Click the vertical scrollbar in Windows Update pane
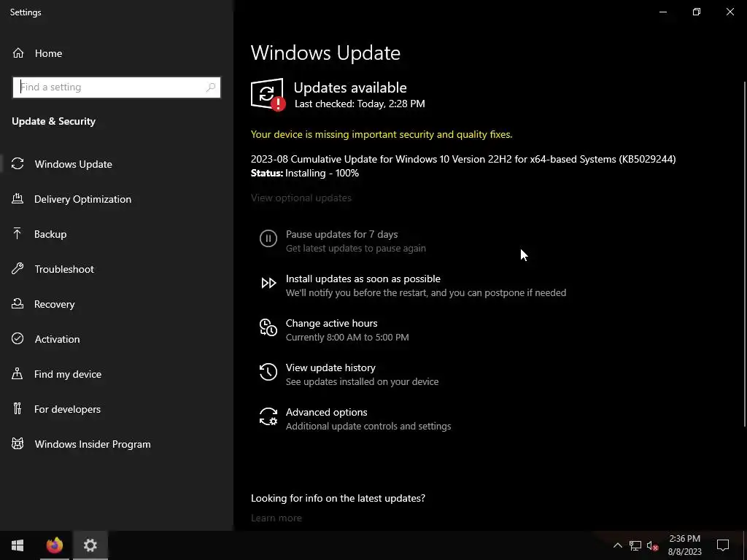Viewport: 747px width, 560px height. 745,254
